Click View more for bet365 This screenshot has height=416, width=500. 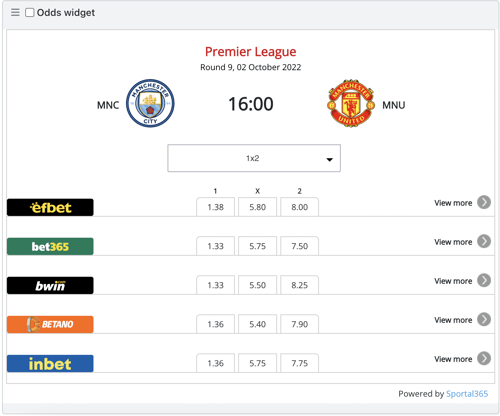tap(453, 242)
